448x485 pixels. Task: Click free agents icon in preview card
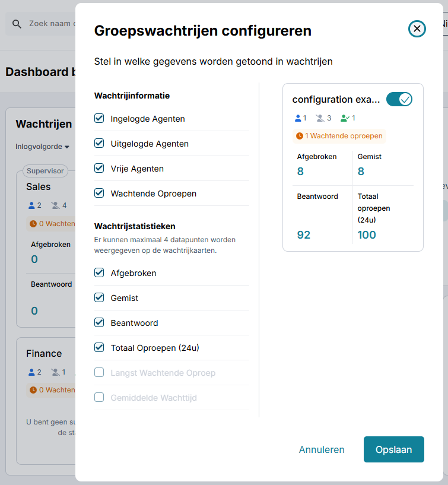pyautogui.click(x=345, y=118)
